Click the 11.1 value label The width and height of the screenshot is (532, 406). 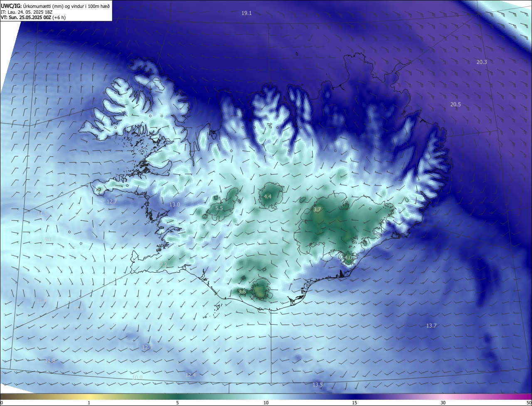[x=79, y=308]
